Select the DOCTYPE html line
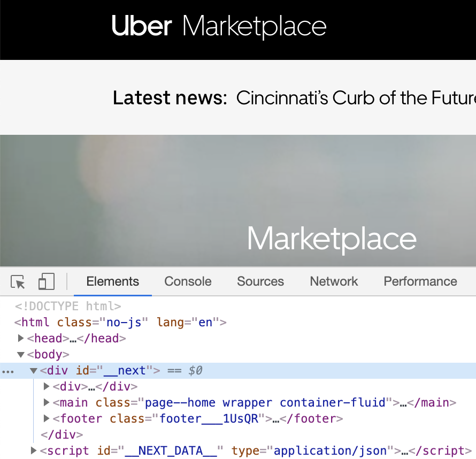This screenshot has height=459, width=476. point(68,306)
